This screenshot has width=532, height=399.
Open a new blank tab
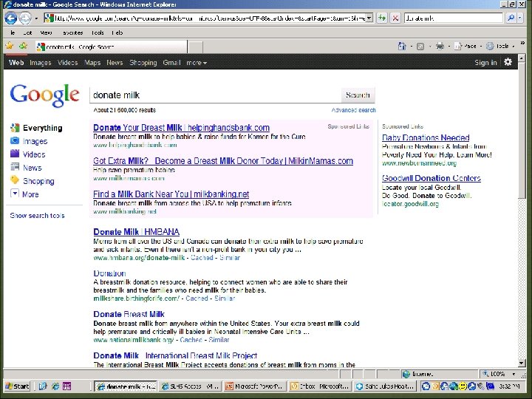click(195, 47)
